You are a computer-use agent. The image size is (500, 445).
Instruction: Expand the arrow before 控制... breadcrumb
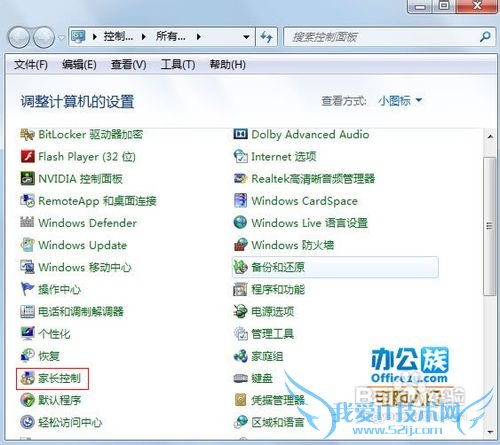(x=95, y=37)
